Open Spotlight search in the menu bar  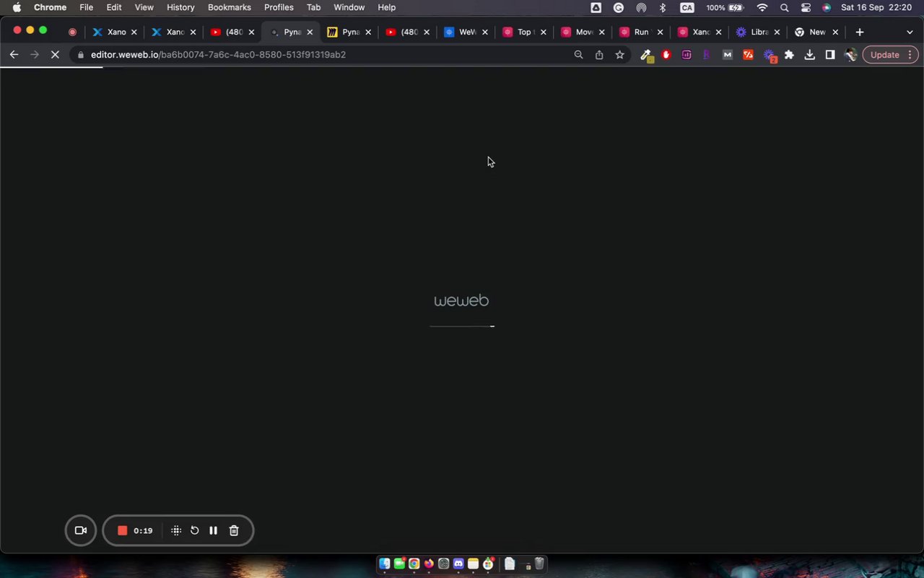pyautogui.click(x=784, y=7)
